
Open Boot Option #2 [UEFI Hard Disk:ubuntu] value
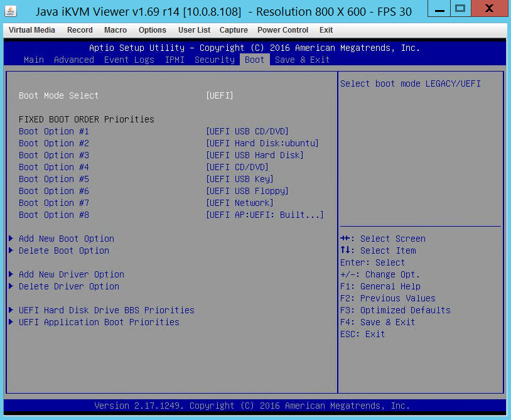[262, 143]
